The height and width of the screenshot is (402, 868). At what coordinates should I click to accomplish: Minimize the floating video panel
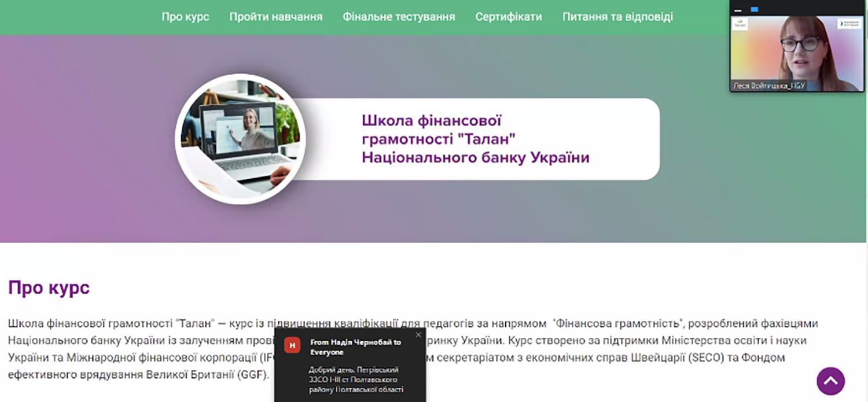pyautogui.click(x=737, y=10)
